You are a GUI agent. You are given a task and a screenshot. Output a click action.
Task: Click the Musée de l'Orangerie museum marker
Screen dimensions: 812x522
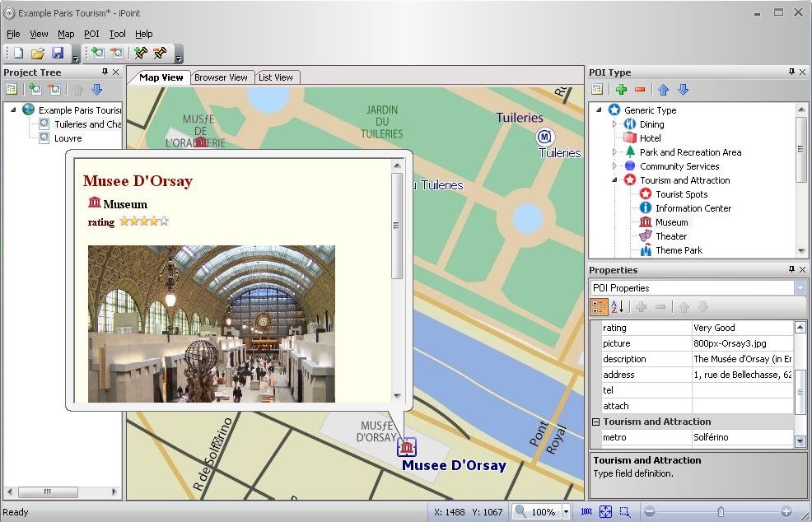[201, 142]
